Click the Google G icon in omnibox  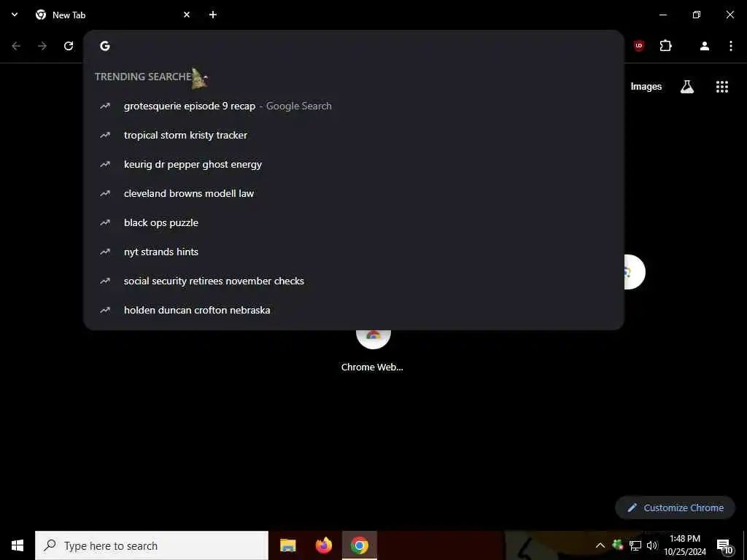(105, 46)
